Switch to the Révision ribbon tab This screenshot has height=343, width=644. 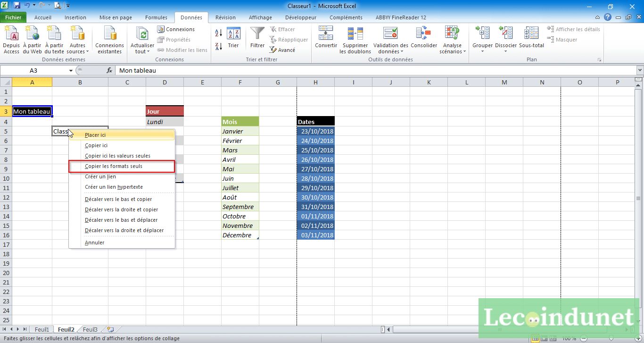[225, 17]
